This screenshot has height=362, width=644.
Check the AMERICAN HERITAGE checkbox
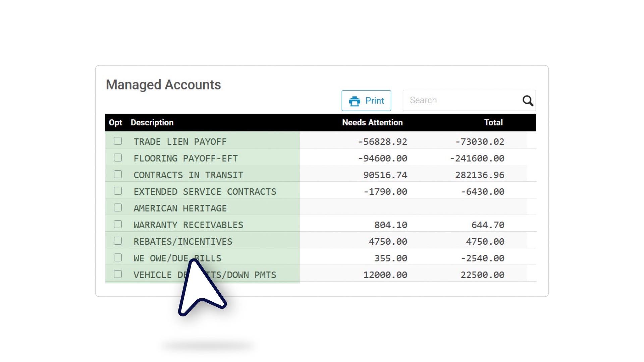(x=118, y=207)
